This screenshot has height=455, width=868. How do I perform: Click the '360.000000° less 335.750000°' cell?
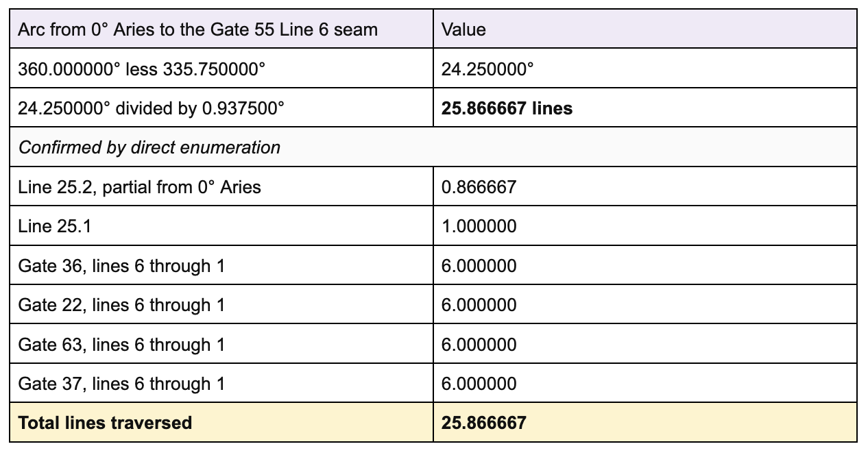pyautogui.click(x=221, y=69)
